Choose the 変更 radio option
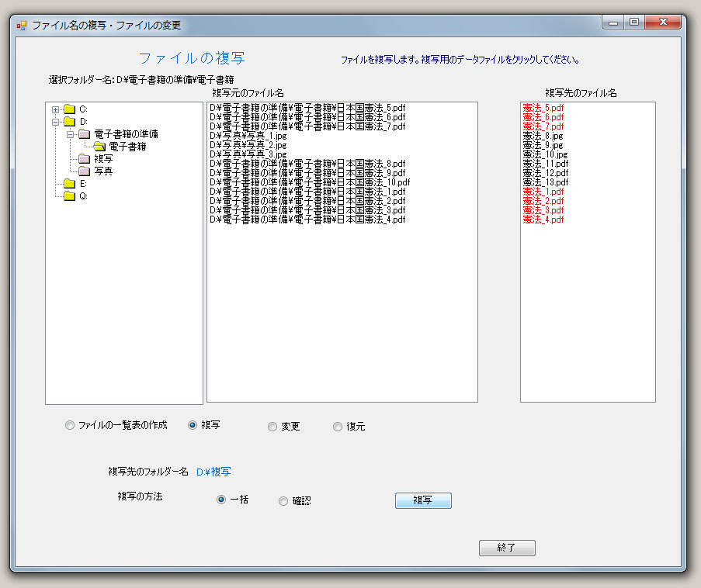The image size is (701, 588). point(272,427)
